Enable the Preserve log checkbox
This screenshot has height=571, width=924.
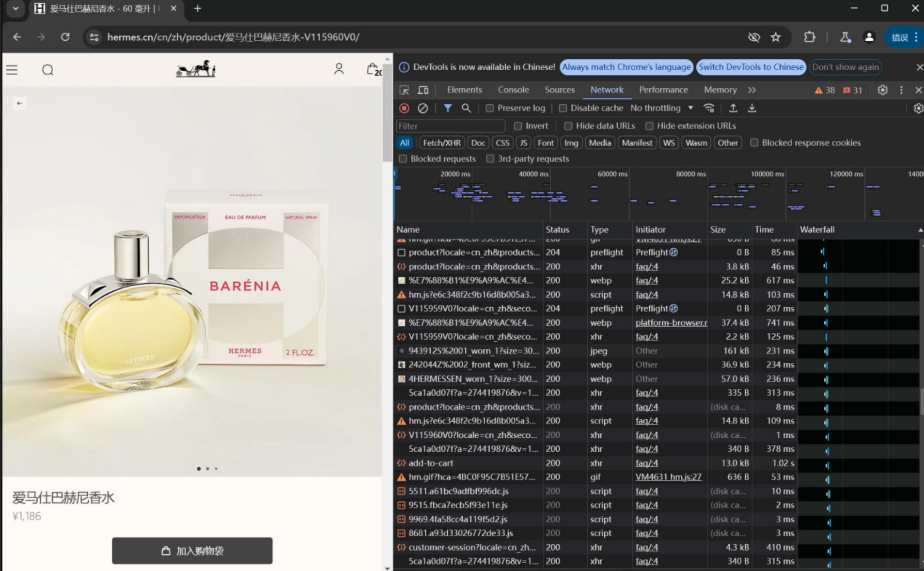[490, 108]
